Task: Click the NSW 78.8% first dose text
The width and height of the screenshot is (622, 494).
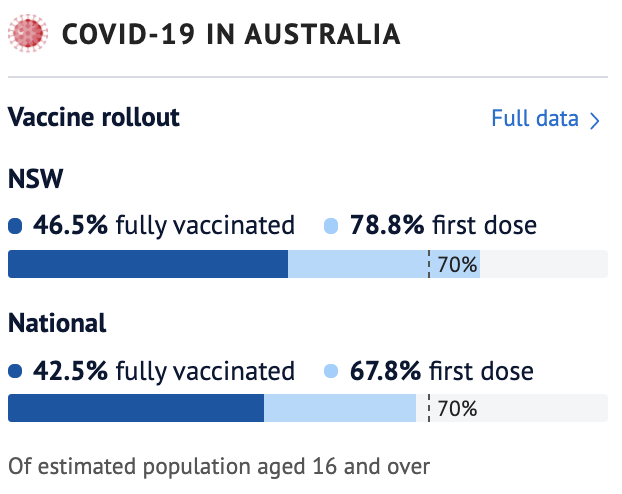Action: [443, 226]
